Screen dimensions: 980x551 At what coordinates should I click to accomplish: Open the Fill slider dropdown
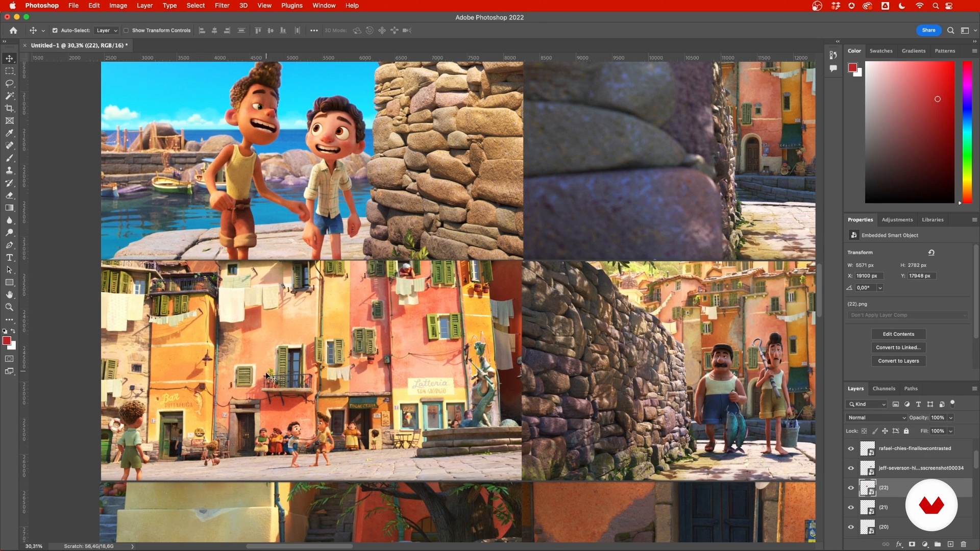click(x=951, y=431)
